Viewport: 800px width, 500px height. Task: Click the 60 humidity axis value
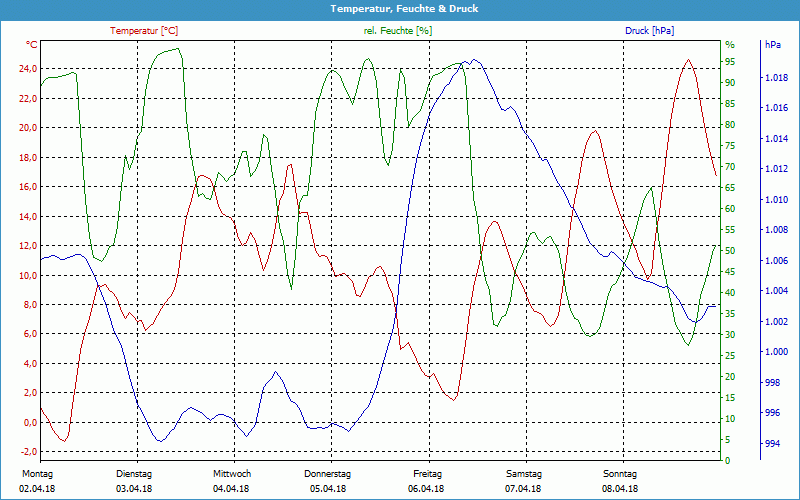pyautogui.click(x=730, y=209)
